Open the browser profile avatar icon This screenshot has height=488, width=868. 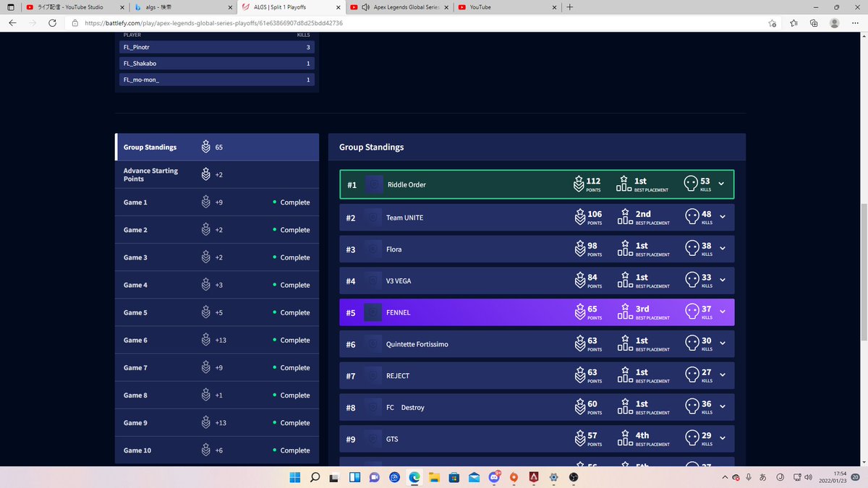(835, 23)
